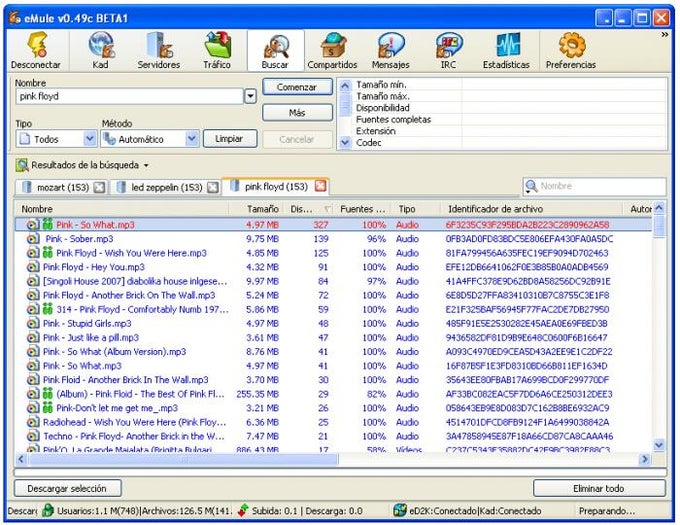
Task: Open the Preferencias settings
Action: tap(571, 50)
